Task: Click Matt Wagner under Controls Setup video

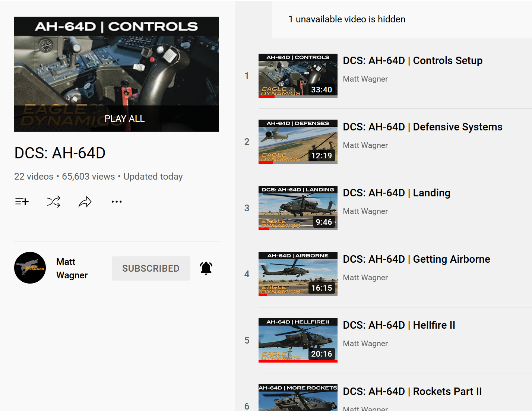Action: [365, 79]
